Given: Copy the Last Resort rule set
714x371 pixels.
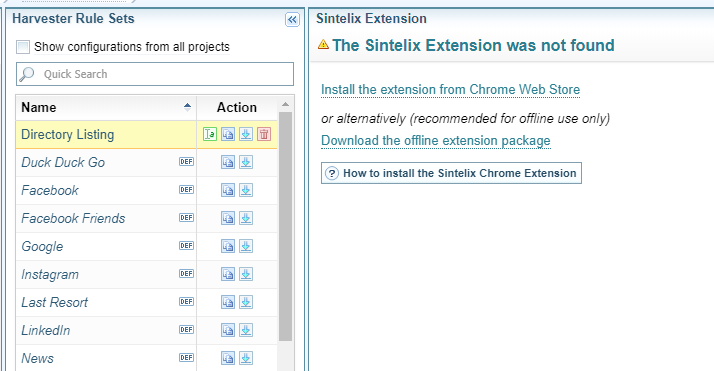Looking at the screenshot, I should 228,302.
